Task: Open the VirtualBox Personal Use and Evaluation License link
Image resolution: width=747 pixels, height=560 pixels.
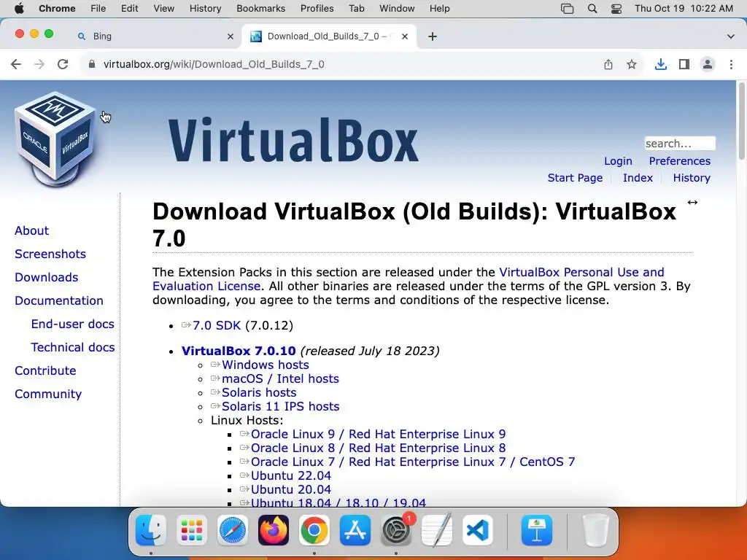Action: [x=581, y=273]
